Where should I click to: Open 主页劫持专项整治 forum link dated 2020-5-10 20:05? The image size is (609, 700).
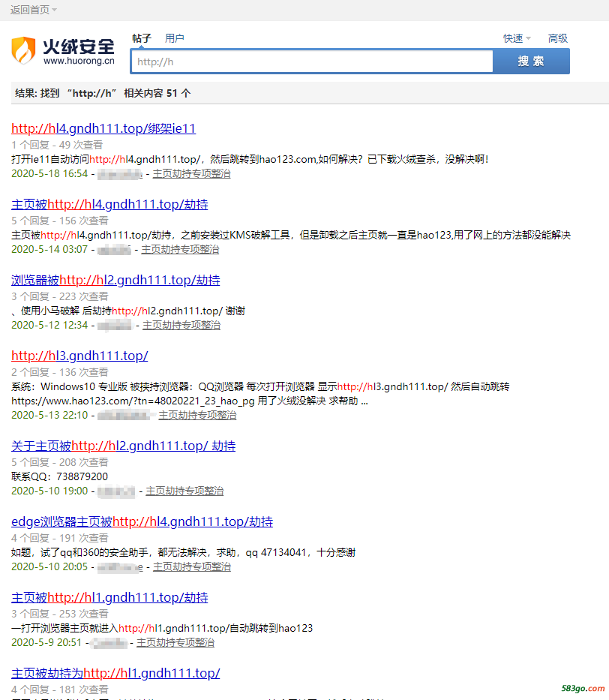(192, 567)
